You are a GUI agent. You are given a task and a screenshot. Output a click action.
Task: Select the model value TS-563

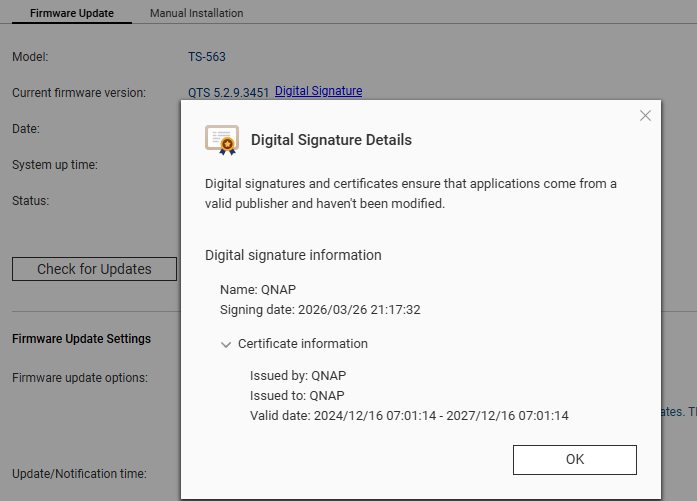pos(207,57)
